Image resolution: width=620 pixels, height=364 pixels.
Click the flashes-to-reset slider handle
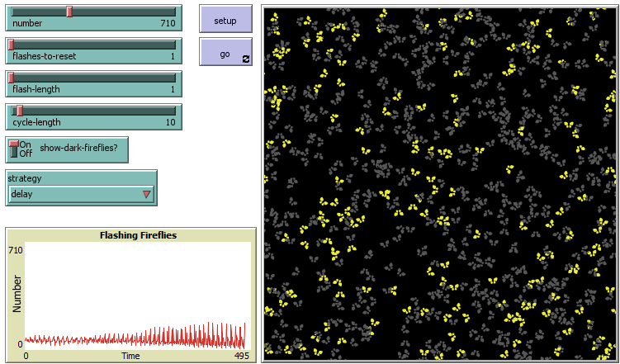pos(11,45)
